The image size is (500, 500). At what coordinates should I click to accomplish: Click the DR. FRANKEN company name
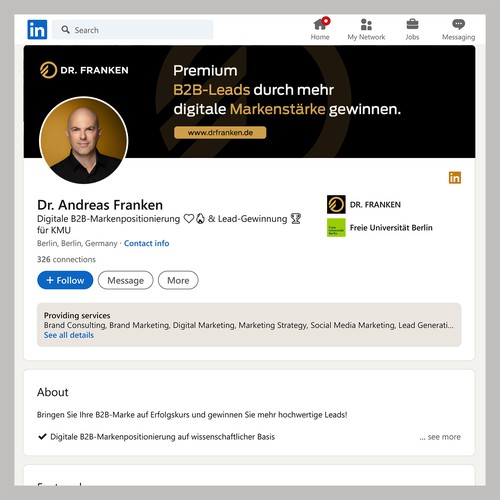[375, 205]
